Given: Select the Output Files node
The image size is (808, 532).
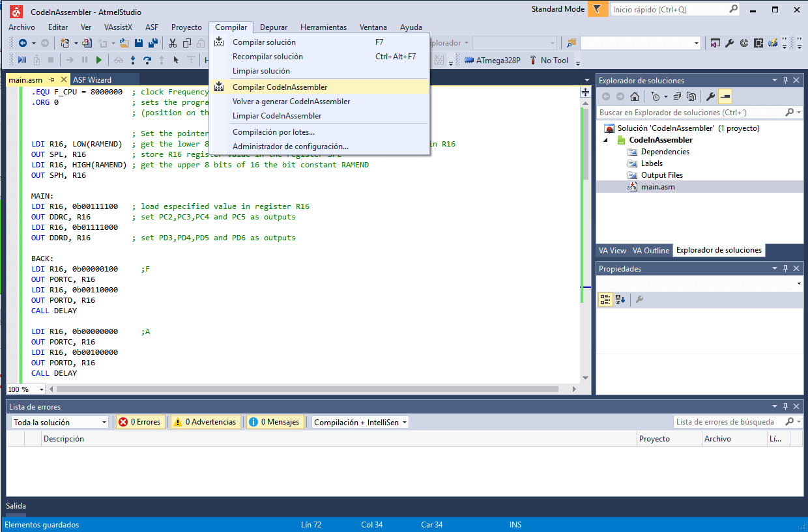Looking at the screenshot, I should (662, 175).
